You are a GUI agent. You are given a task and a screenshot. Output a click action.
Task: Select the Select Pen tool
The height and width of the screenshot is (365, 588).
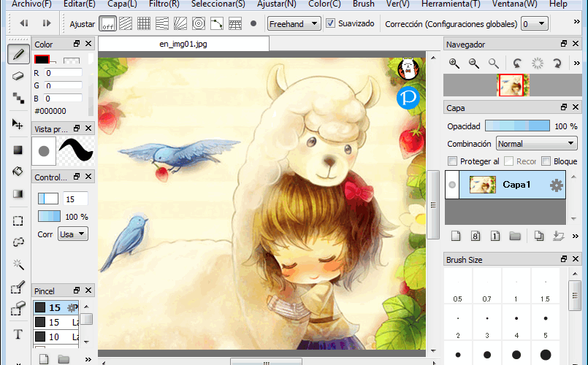(18, 287)
